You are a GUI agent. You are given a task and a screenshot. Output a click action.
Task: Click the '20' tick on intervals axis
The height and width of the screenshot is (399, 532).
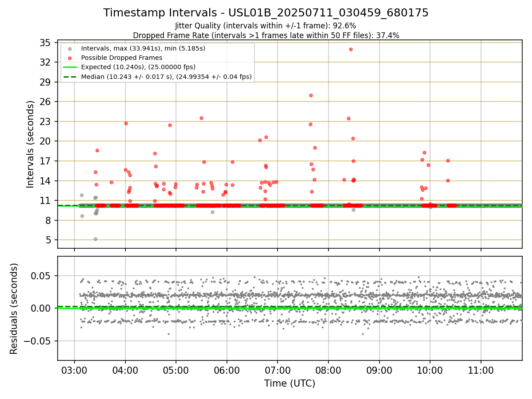point(45,141)
